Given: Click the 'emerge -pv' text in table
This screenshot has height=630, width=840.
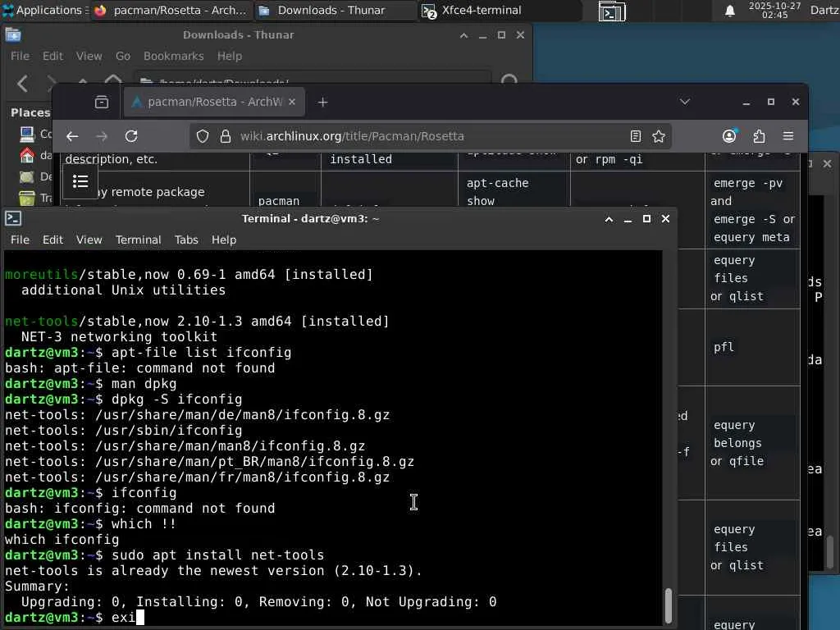Looking at the screenshot, I should click(748, 183).
